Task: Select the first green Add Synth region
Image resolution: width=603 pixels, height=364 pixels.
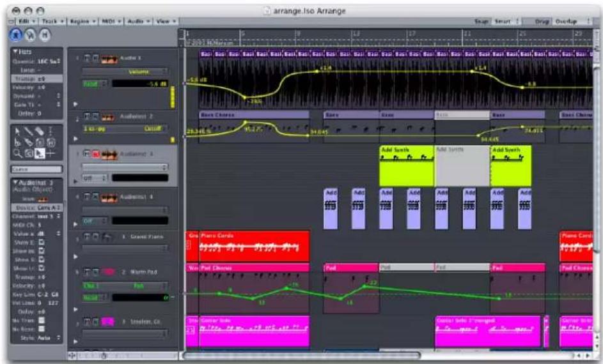Action: click(x=407, y=166)
